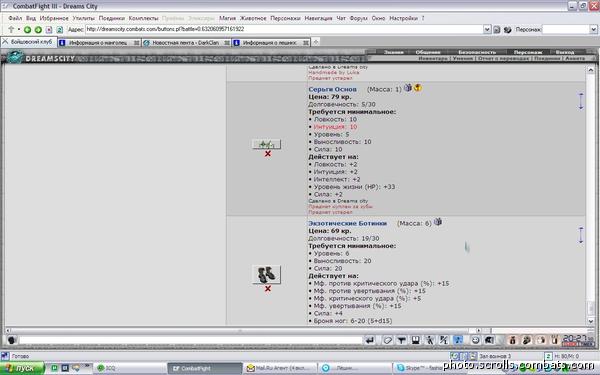Viewport: 600px width, 375px height.
Task: Click the red stop page icon
Action: tap(49, 29)
